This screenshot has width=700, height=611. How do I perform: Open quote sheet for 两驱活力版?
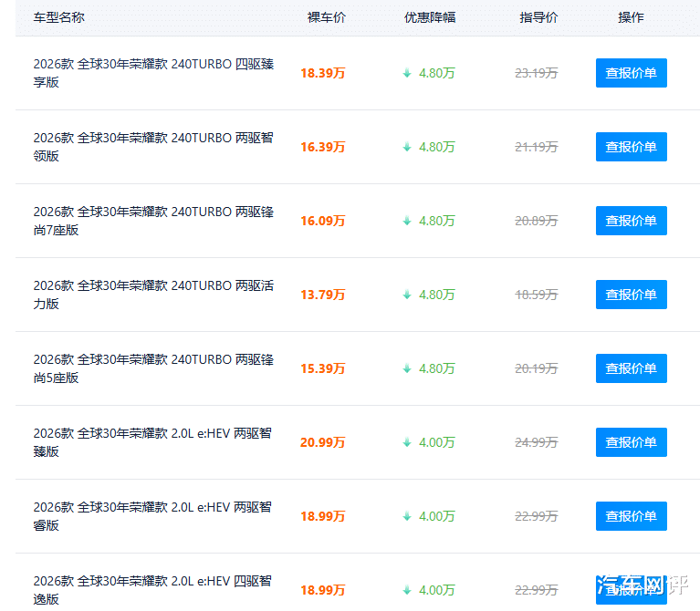point(631,295)
